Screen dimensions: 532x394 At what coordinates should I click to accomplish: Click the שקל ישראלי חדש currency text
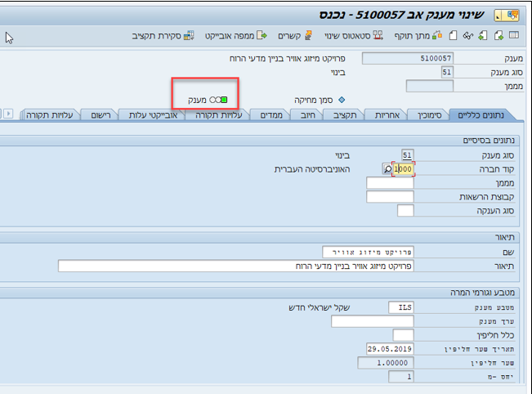coord(320,307)
